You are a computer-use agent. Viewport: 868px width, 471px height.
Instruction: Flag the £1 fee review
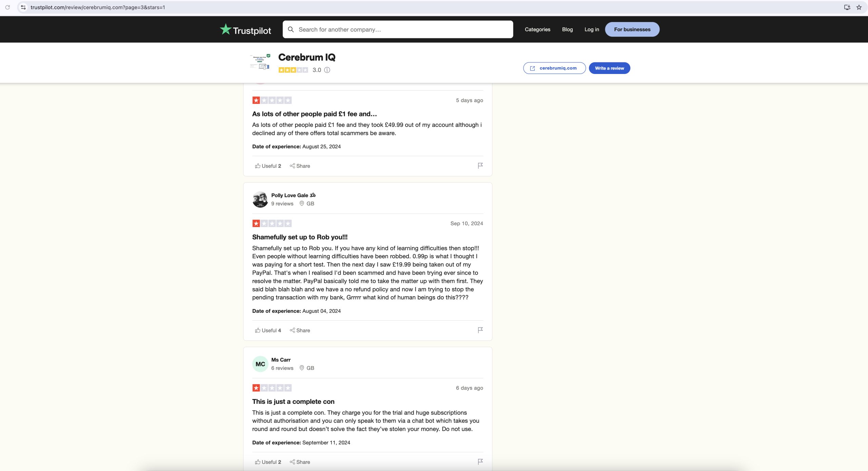[x=480, y=166]
